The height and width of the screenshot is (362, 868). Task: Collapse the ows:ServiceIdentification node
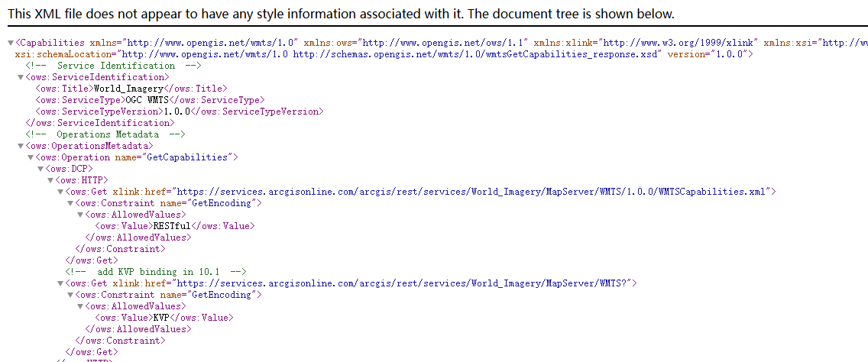click(21, 77)
